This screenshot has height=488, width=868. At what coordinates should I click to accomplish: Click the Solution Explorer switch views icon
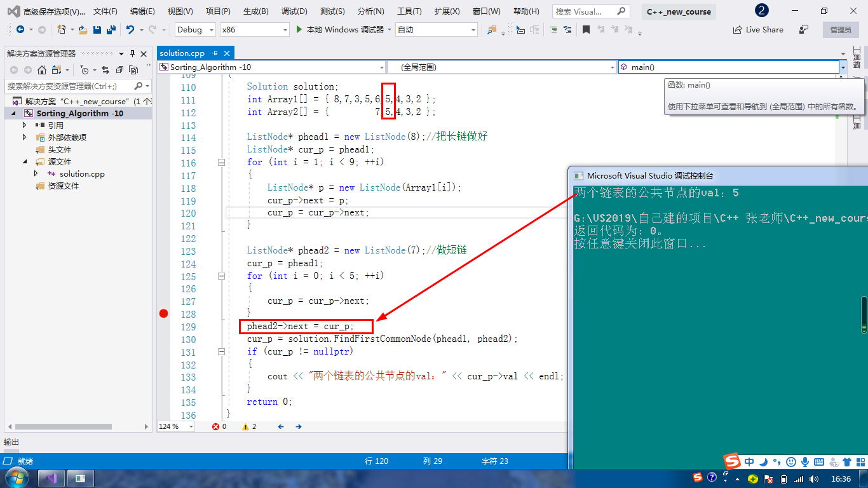point(57,70)
